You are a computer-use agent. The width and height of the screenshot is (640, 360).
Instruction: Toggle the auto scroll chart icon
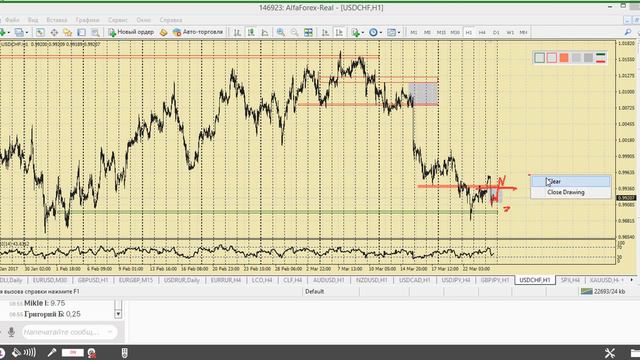[x=325, y=32]
